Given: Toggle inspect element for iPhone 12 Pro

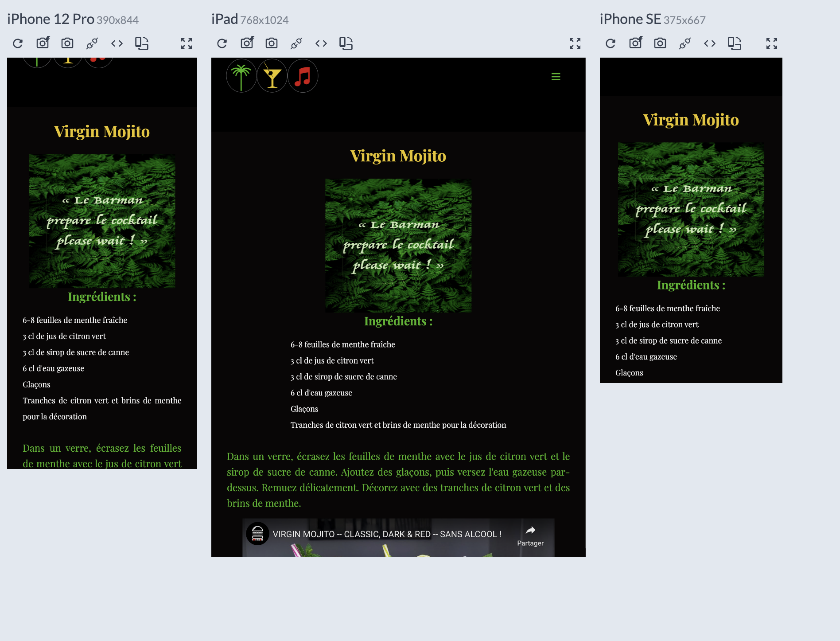Looking at the screenshot, I should [x=92, y=43].
